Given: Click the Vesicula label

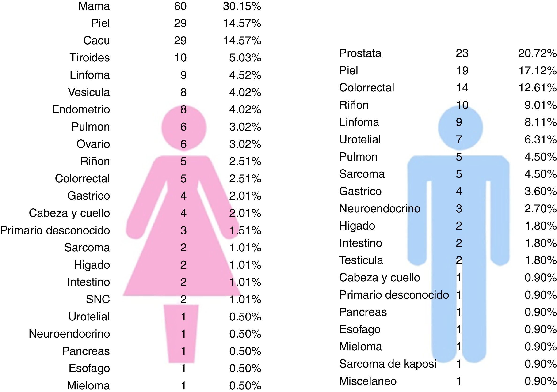Looking at the screenshot, I should point(89,92).
